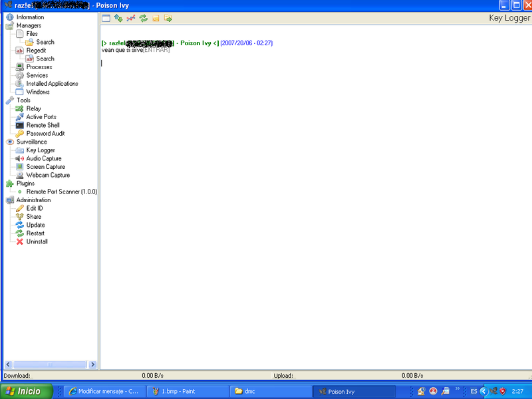The image size is (532, 399).
Task: Select the Restart tree item
Action: pyautogui.click(x=35, y=233)
